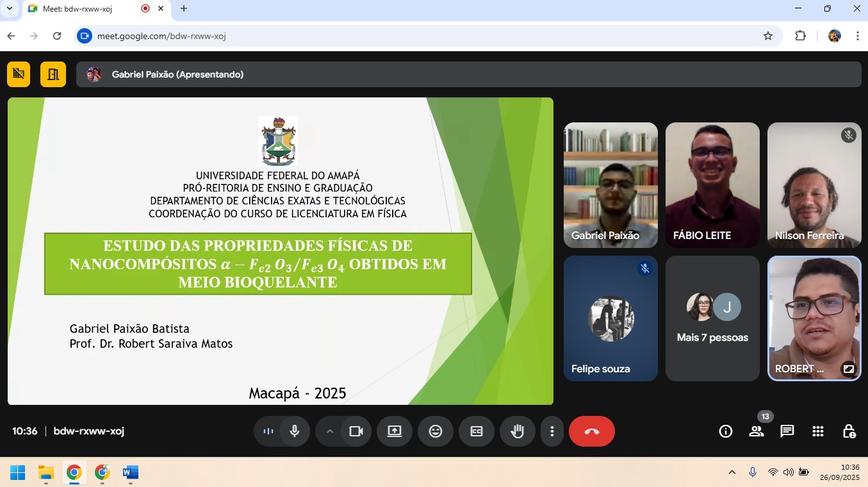Start sharing screen with present button
The width and height of the screenshot is (868, 487).
point(394,431)
